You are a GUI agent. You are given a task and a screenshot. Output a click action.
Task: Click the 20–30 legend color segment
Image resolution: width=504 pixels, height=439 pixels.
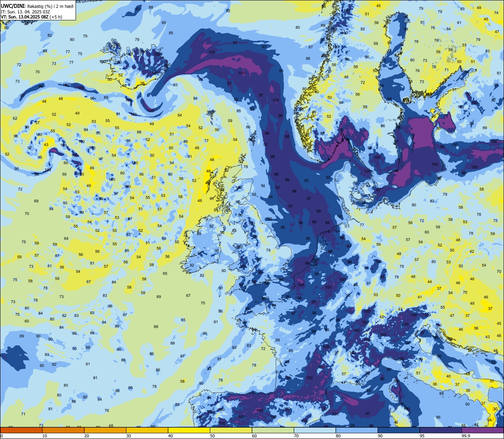pyautogui.click(x=105, y=430)
